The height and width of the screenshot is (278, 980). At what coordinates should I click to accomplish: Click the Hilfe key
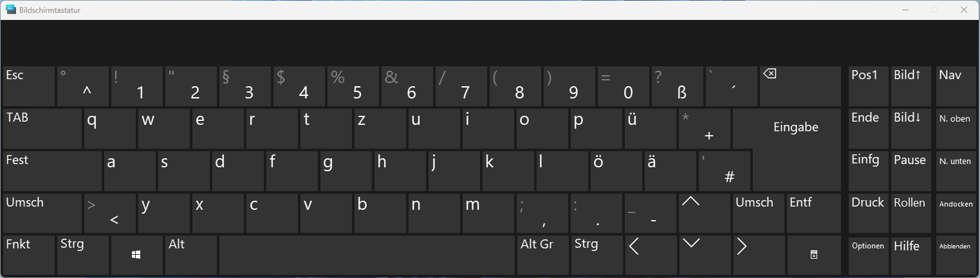(910, 255)
